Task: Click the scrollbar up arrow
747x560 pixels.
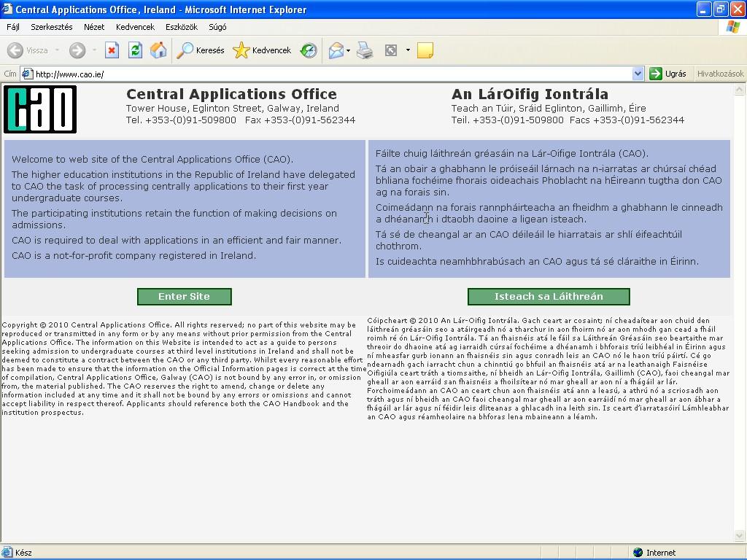Action: (x=740, y=90)
